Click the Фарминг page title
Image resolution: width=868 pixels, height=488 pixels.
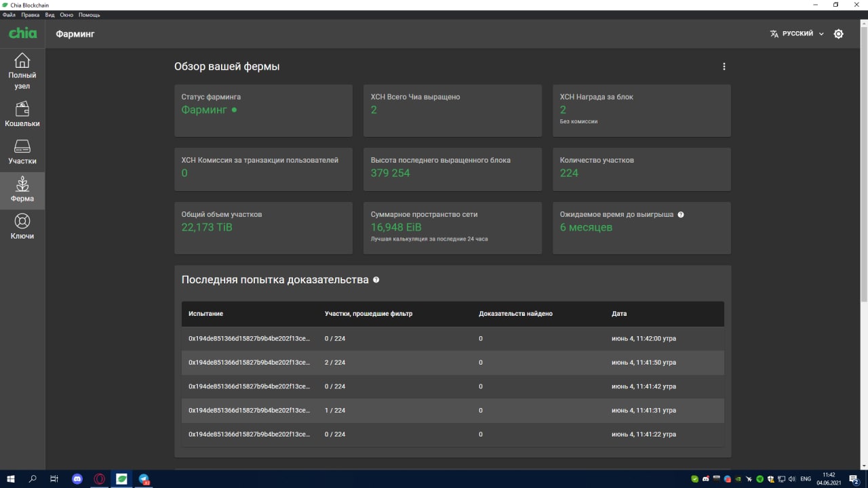75,34
